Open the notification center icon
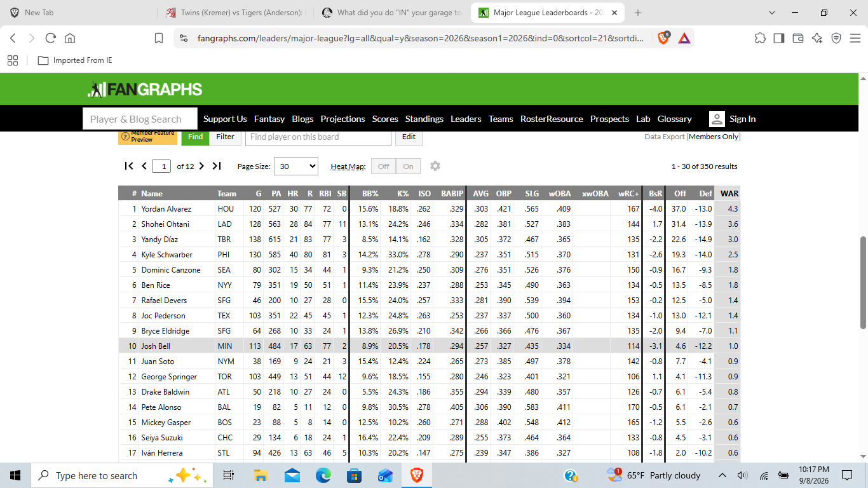868x488 pixels. [x=846, y=475]
